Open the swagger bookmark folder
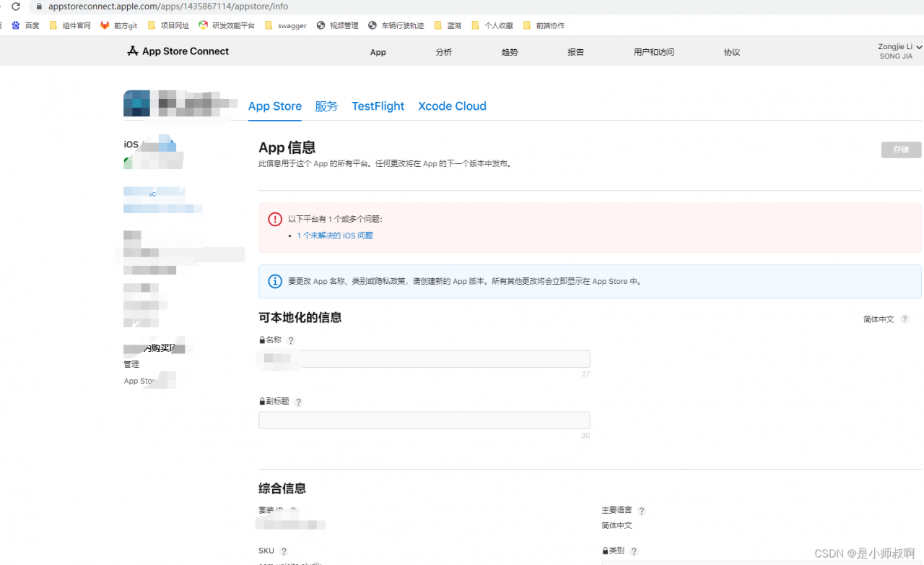924x565 pixels. pos(286,25)
